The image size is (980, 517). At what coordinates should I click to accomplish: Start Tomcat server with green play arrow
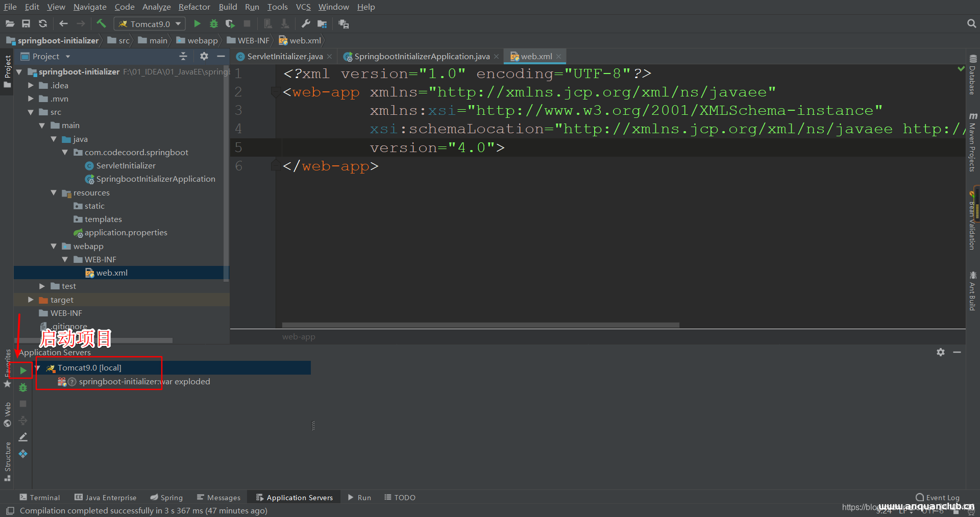(x=23, y=370)
